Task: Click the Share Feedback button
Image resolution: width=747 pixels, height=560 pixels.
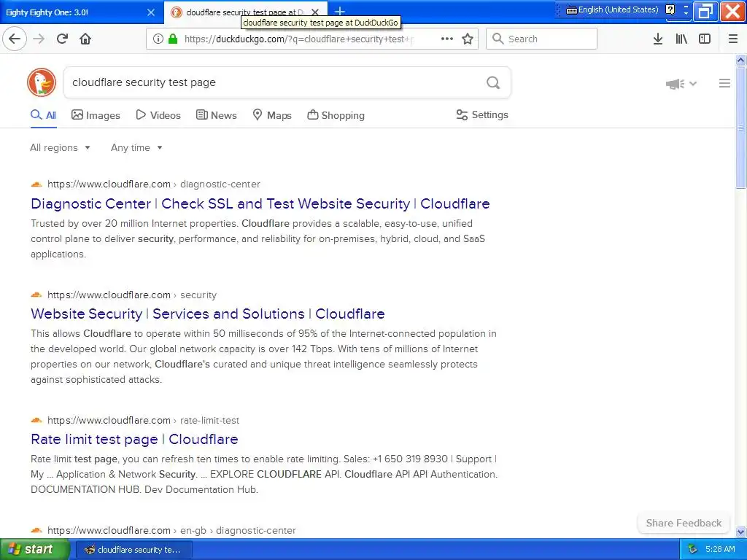Action: coord(684,523)
